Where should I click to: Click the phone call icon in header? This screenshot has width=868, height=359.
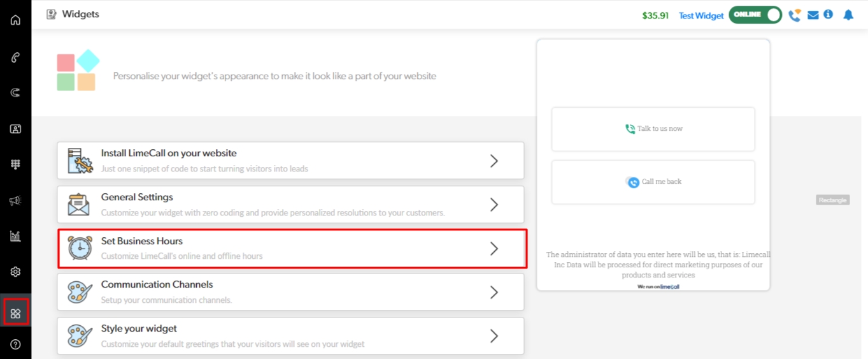pos(794,15)
